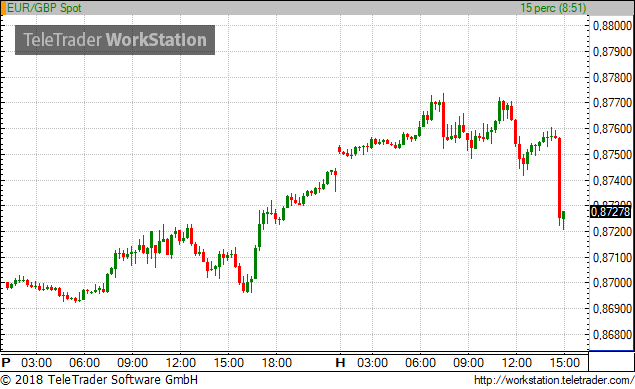This screenshot has height=389, width=635.
Task: Click the EUR/GBP Spot chart title
Action: coord(44,8)
